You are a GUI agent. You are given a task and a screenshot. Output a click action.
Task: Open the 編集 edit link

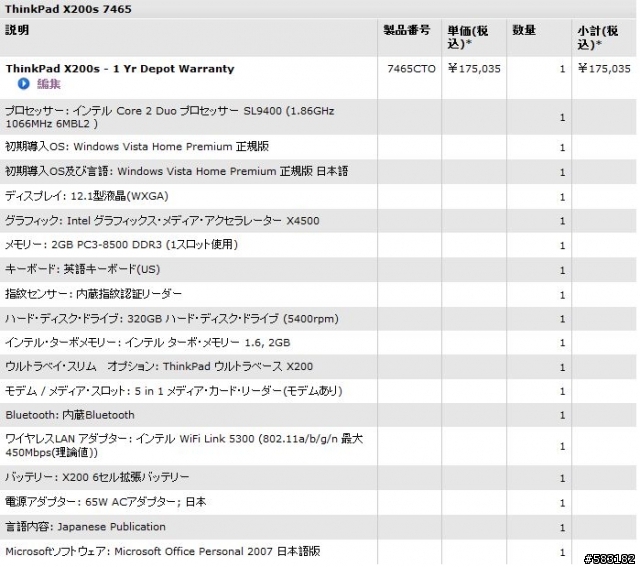pos(49,84)
